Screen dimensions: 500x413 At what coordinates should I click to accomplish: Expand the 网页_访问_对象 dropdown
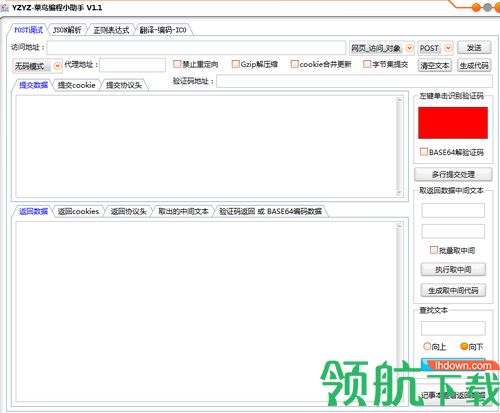pos(410,48)
